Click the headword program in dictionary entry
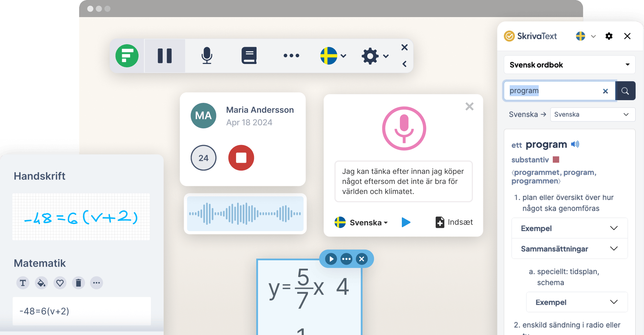This screenshot has height=335, width=644. coord(546,145)
